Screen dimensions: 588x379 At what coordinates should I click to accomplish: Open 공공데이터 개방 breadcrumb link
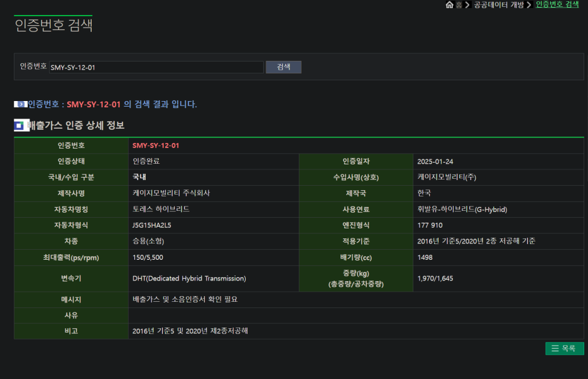[x=499, y=4]
